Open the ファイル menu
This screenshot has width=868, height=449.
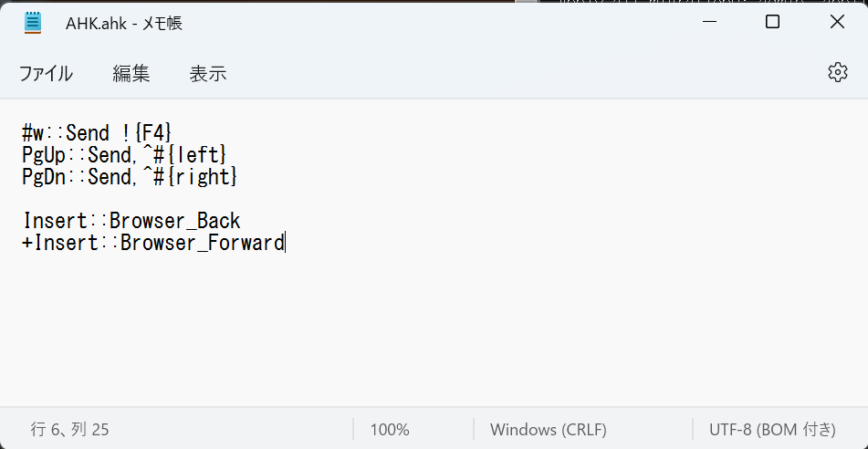click(x=46, y=74)
